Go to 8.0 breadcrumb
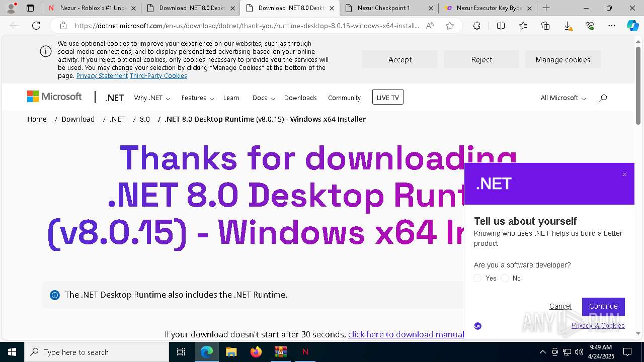The image size is (644, 362). click(145, 119)
